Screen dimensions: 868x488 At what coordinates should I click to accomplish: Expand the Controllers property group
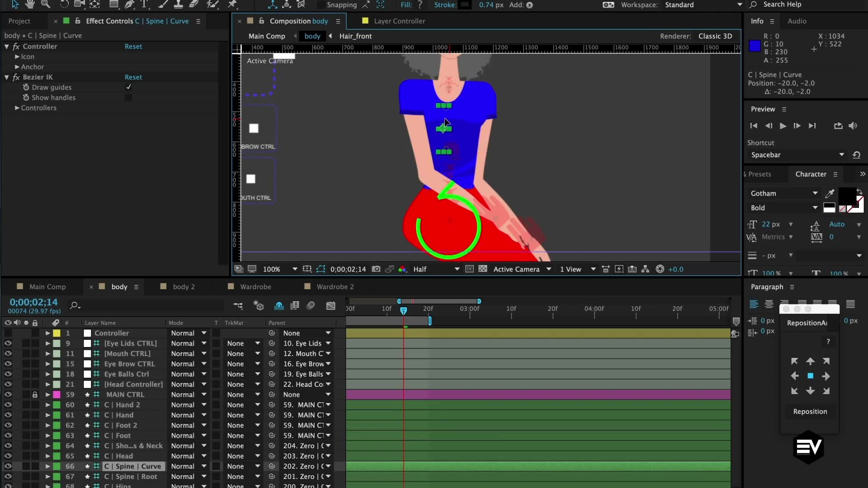[x=17, y=108]
